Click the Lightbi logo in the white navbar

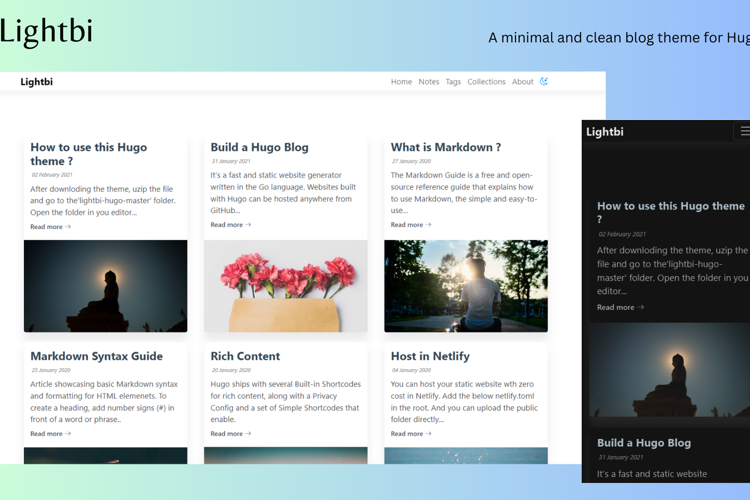[36, 82]
